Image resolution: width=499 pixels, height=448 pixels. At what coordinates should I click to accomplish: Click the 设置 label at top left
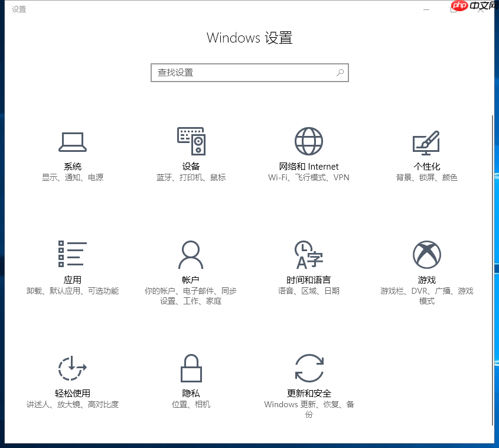tap(18, 9)
